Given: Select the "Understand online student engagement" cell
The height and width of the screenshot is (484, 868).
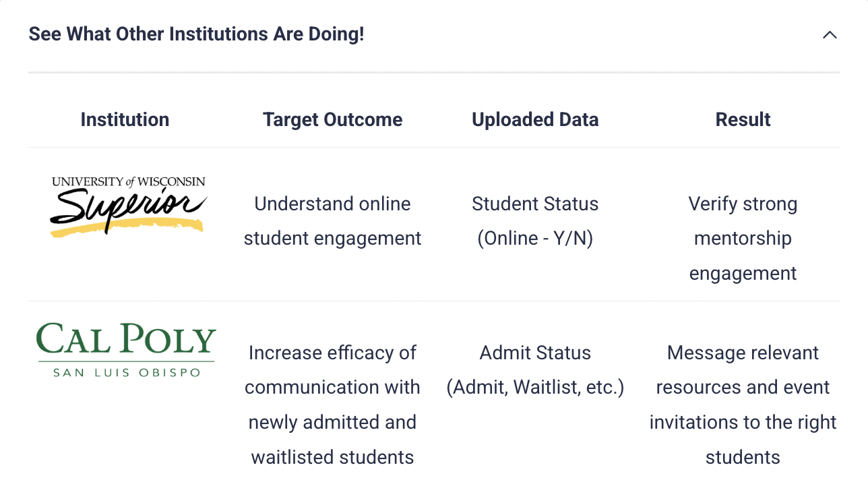Looking at the screenshot, I should click(x=332, y=221).
